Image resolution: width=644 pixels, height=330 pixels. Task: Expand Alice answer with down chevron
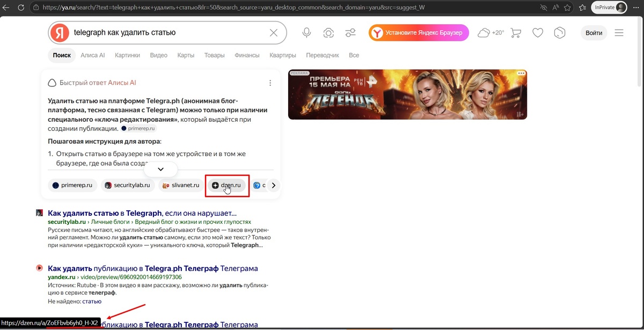click(x=160, y=169)
